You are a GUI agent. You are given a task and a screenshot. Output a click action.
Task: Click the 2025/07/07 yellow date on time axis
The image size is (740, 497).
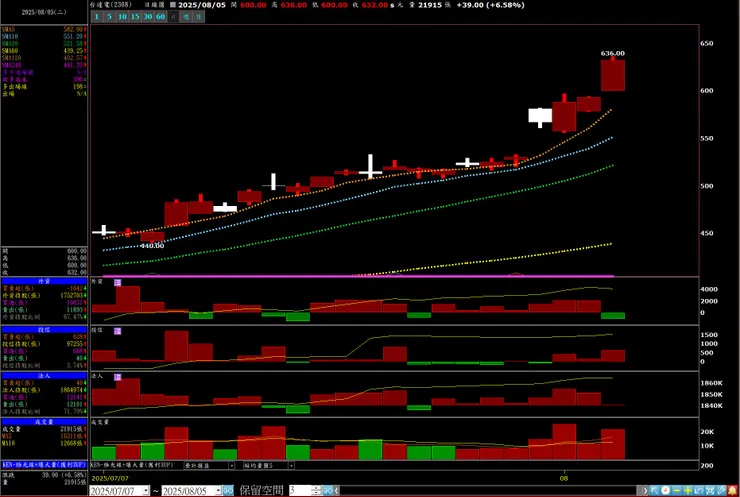(x=110, y=478)
